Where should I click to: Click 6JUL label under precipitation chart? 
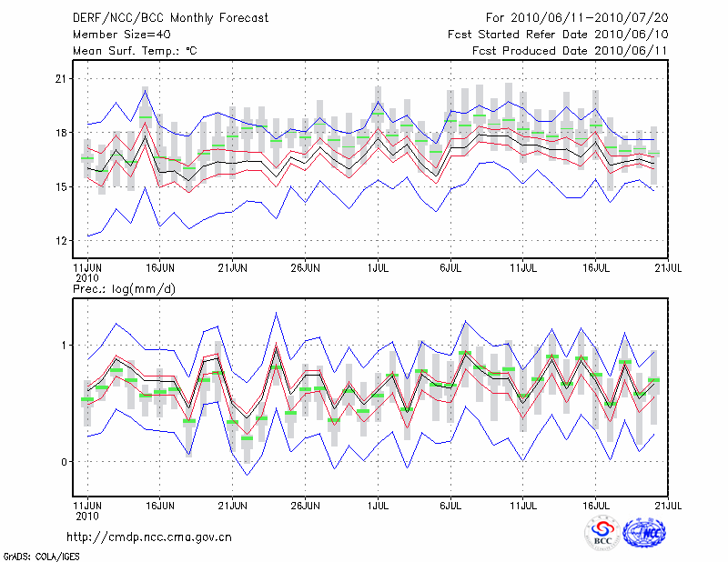tap(450, 503)
